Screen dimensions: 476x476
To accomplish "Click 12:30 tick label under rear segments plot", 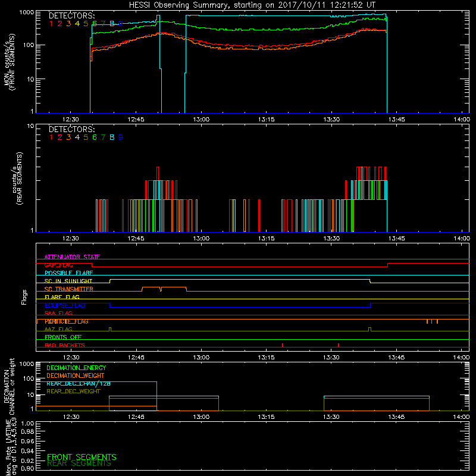I will point(71,239).
